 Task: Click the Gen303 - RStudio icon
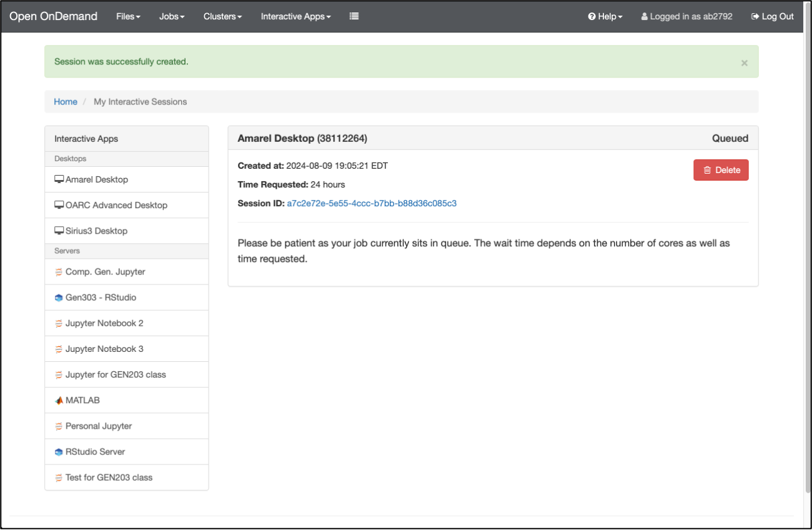coord(59,297)
